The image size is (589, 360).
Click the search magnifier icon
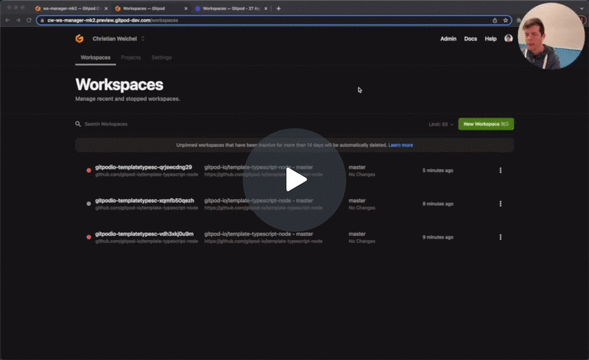(78, 124)
